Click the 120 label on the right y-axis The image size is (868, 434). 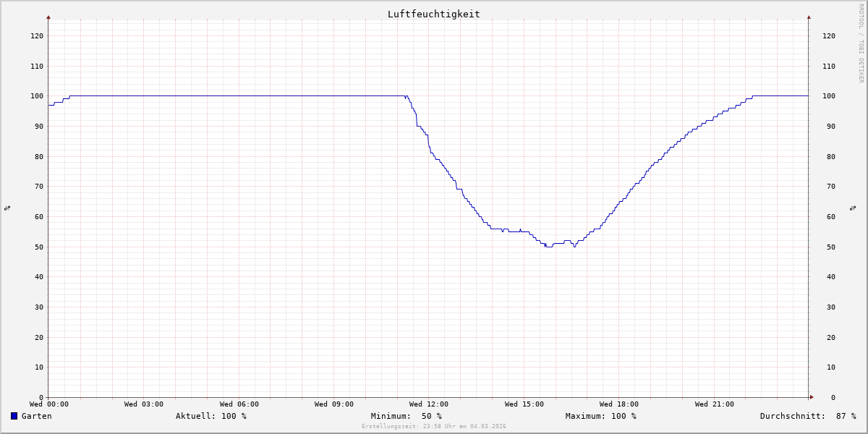click(828, 35)
